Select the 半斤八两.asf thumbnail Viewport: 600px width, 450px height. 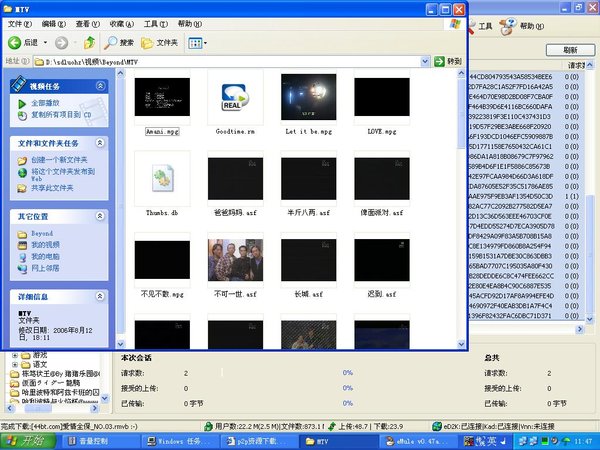(x=308, y=179)
